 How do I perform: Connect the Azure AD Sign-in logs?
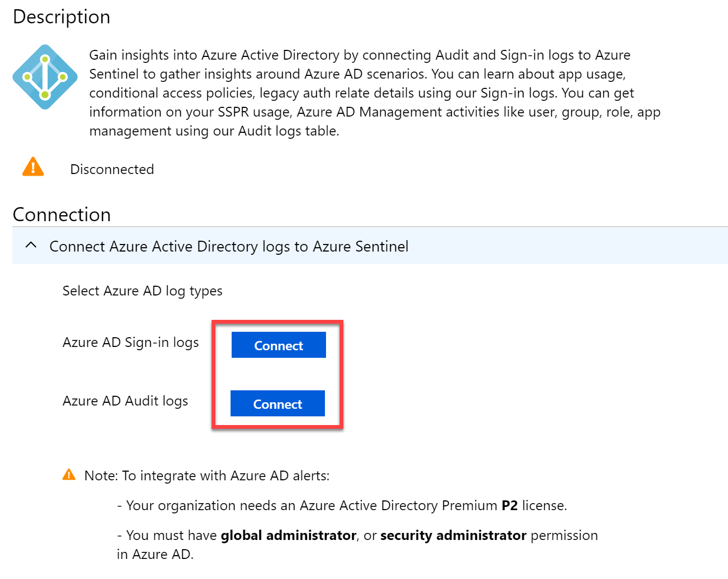coord(279,345)
